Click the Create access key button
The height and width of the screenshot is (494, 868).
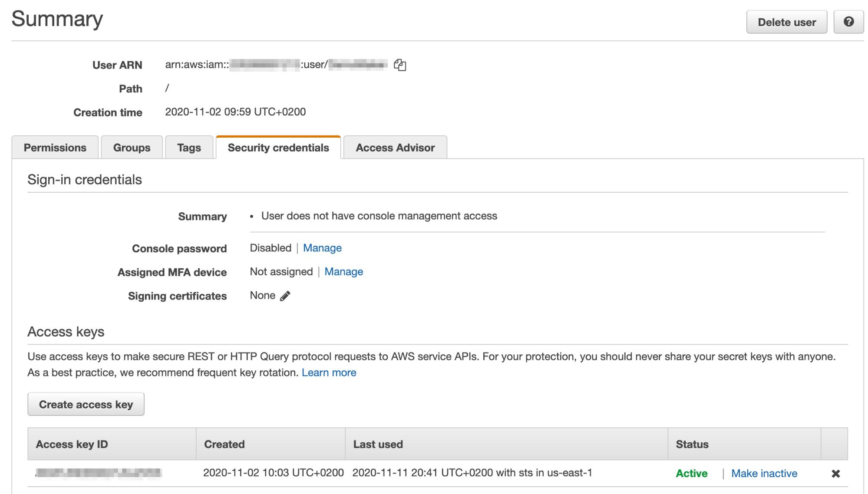pyautogui.click(x=85, y=404)
